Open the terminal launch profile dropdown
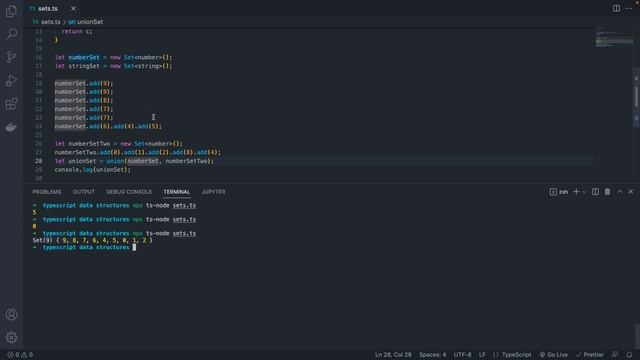640x360 pixels. [584, 192]
